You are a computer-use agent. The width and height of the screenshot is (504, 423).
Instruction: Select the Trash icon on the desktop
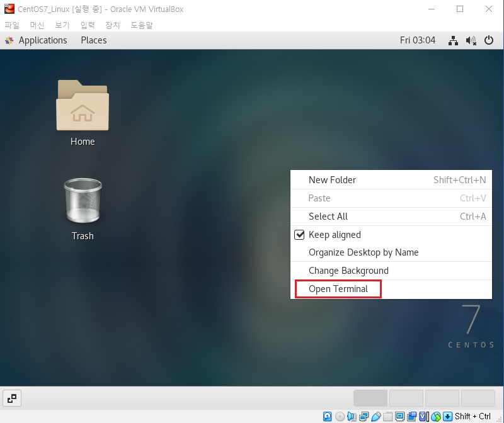click(x=83, y=201)
